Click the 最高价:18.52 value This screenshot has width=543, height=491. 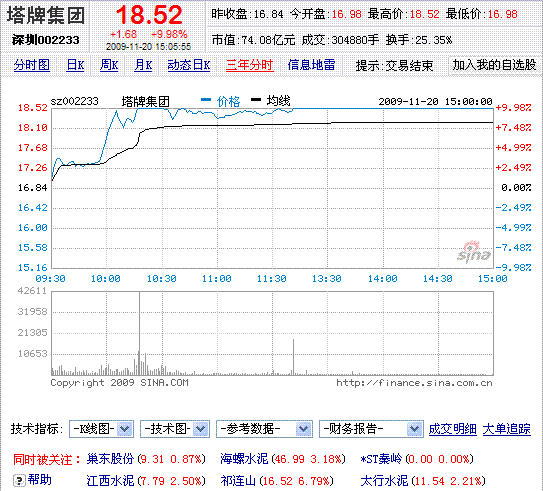pyautogui.click(x=403, y=14)
